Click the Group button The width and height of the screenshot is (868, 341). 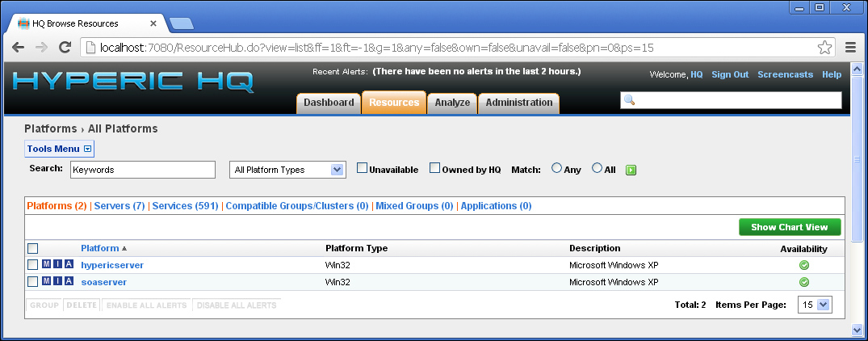click(x=44, y=305)
